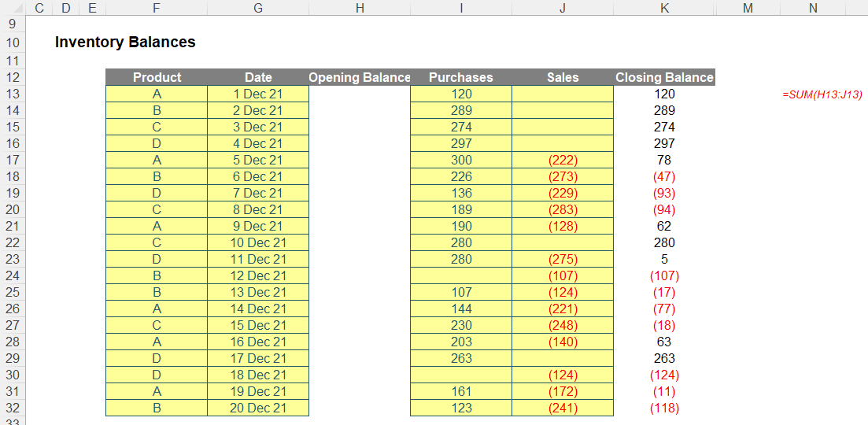Image resolution: width=868 pixels, height=425 pixels.
Task: Click the red =SUM(H13:J13) formula text
Action: 822,94
